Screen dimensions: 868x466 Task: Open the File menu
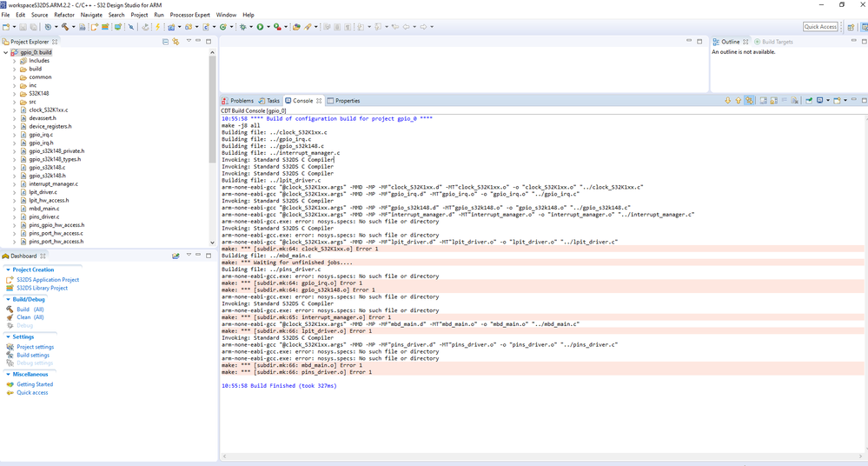[x=5, y=15]
